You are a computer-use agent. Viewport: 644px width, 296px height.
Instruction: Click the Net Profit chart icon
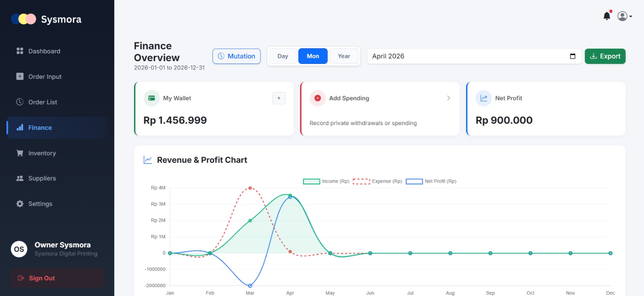484,98
